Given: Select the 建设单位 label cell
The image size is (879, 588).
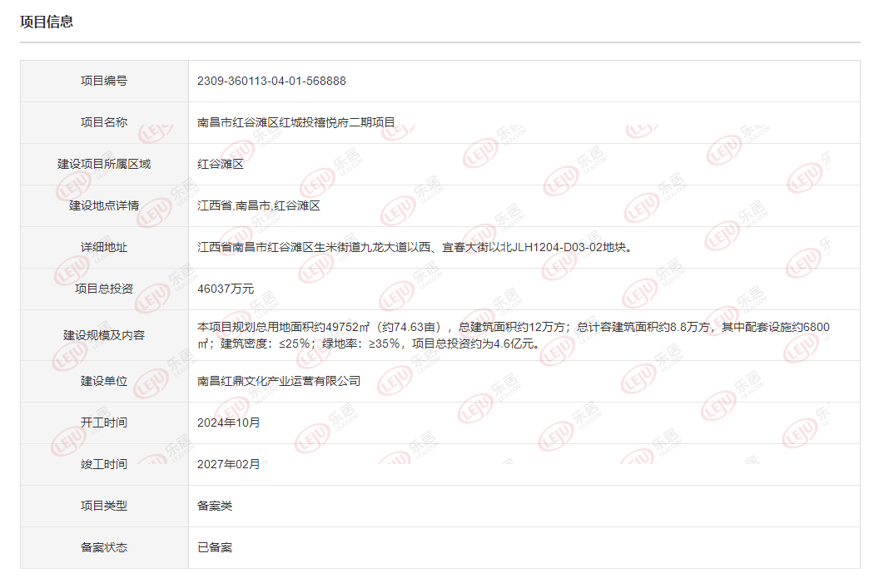Looking at the screenshot, I should tap(104, 382).
